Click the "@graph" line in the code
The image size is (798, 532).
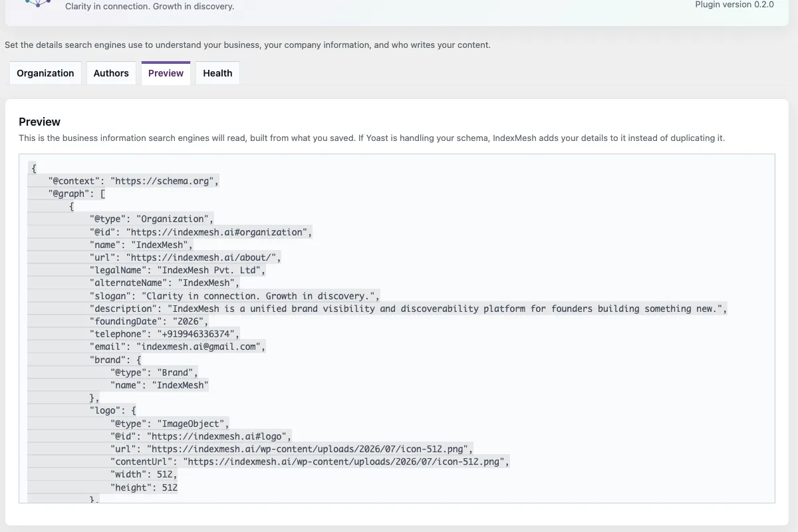point(76,194)
